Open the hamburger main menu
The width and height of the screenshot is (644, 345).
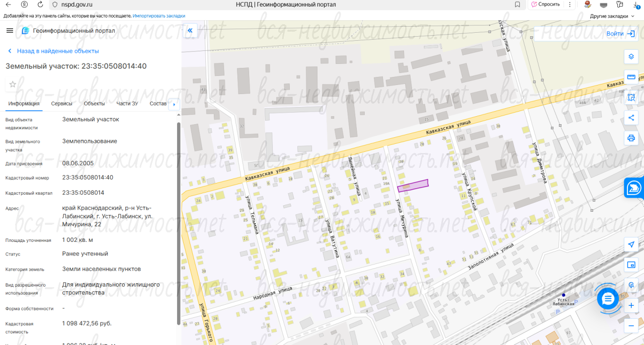tap(10, 31)
